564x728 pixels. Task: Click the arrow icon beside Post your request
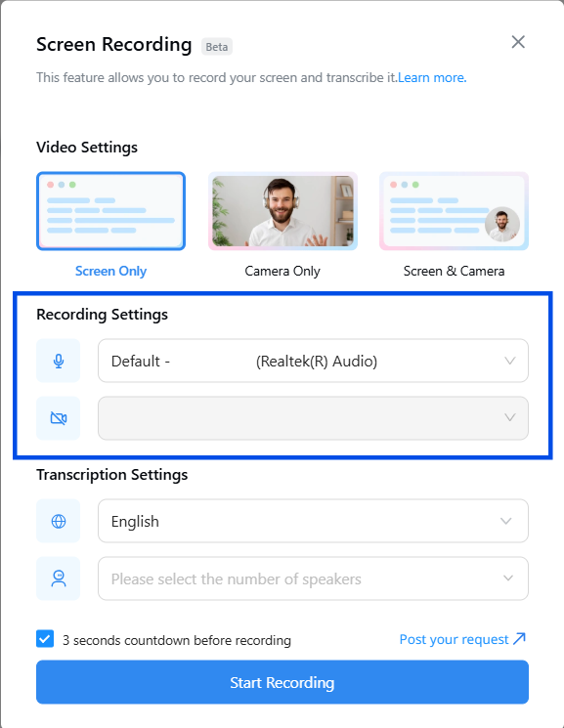[519, 639]
